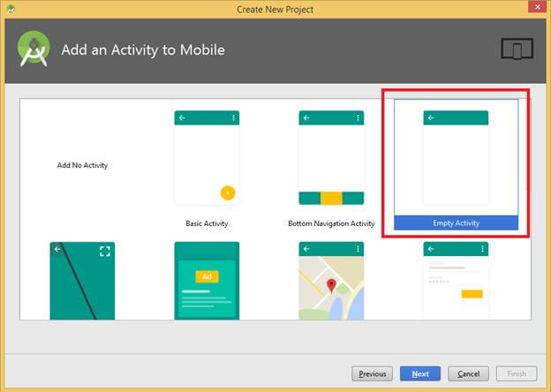
Task: Go back with the Previous button
Action: (x=372, y=373)
